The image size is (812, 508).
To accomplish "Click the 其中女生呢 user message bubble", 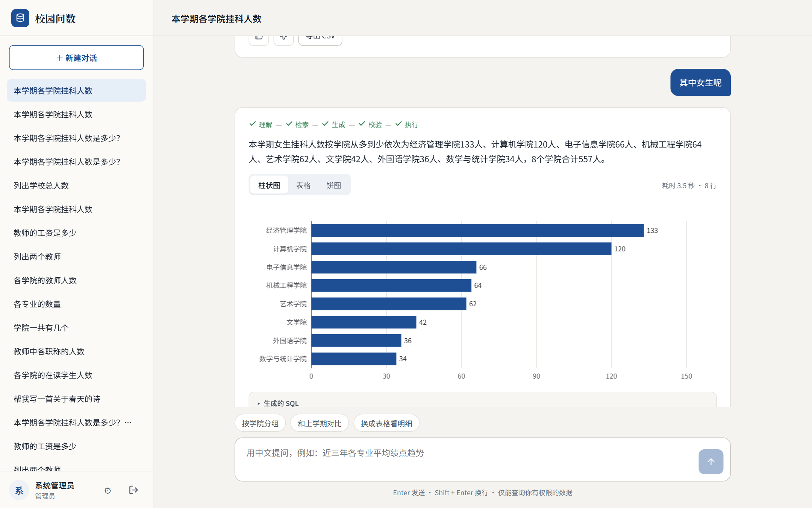I will [x=700, y=82].
